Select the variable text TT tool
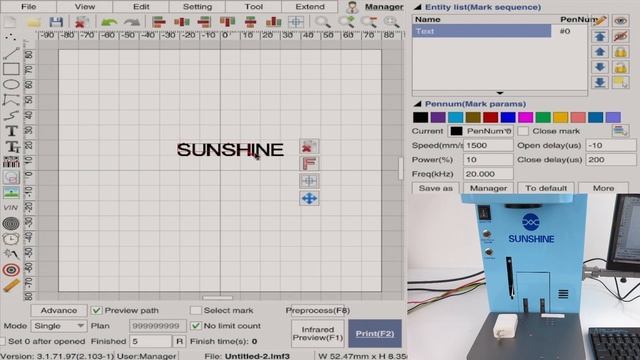Viewport: 640px width, 360px height. (x=12, y=147)
